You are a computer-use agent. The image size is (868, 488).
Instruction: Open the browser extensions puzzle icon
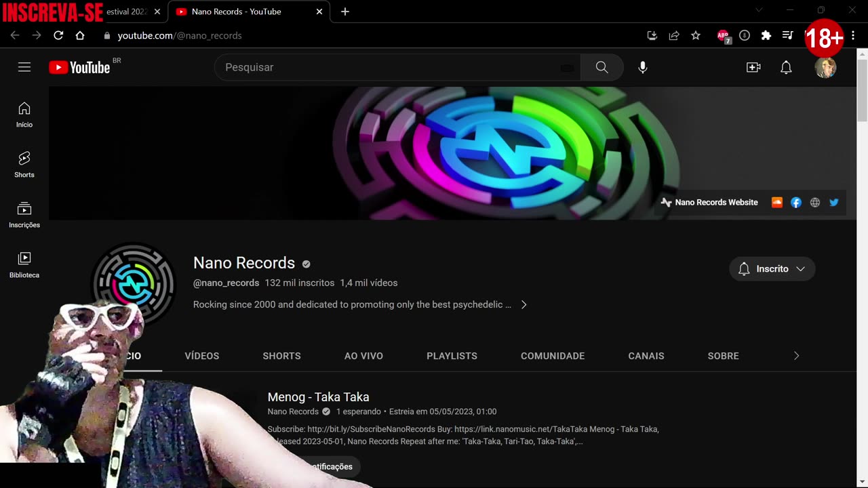click(x=766, y=35)
